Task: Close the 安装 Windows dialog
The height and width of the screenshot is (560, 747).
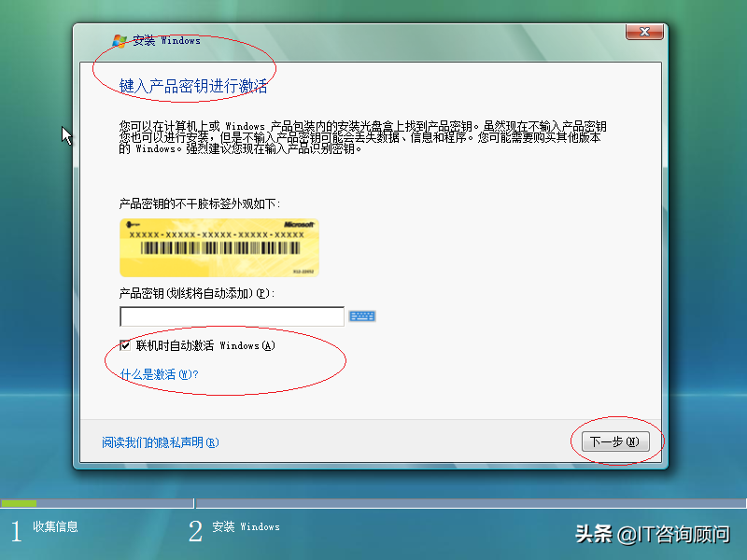Action: click(x=644, y=32)
